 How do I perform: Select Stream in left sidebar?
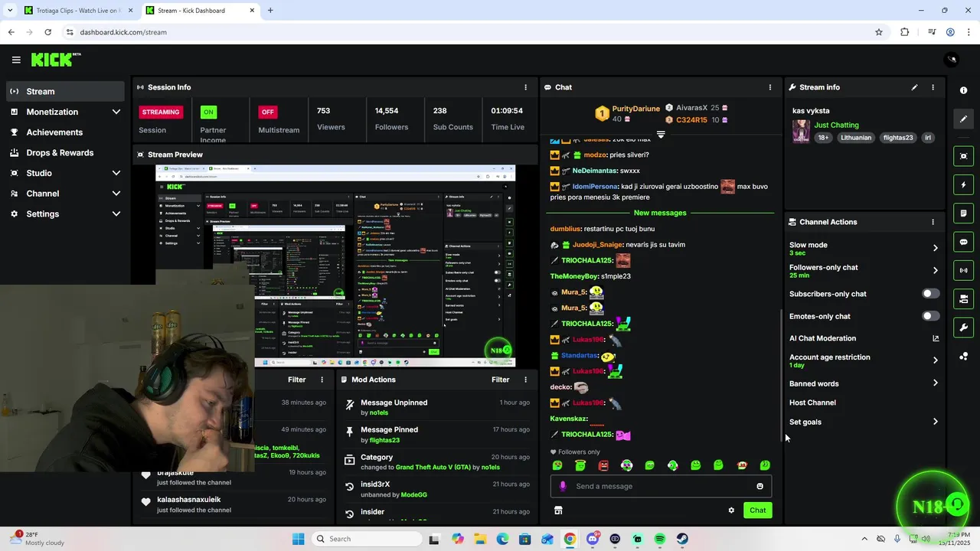point(65,91)
